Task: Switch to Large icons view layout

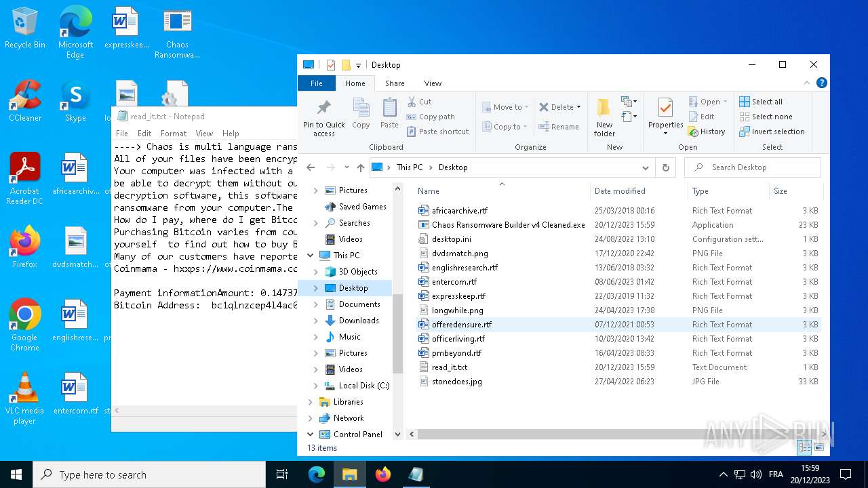Action: click(x=818, y=447)
